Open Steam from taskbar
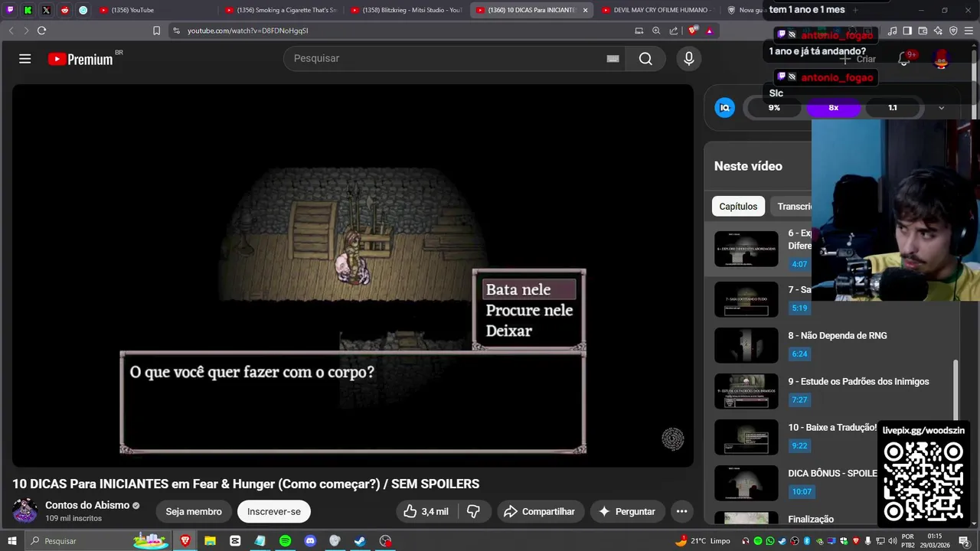Viewport: 980px width, 551px height. [360, 541]
